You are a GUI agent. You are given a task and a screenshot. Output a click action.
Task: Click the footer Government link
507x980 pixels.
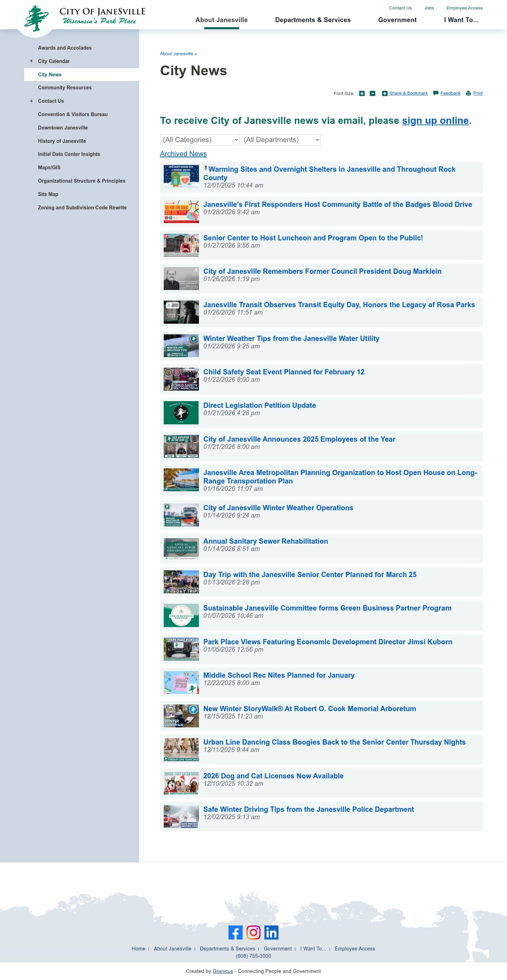pyautogui.click(x=277, y=948)
